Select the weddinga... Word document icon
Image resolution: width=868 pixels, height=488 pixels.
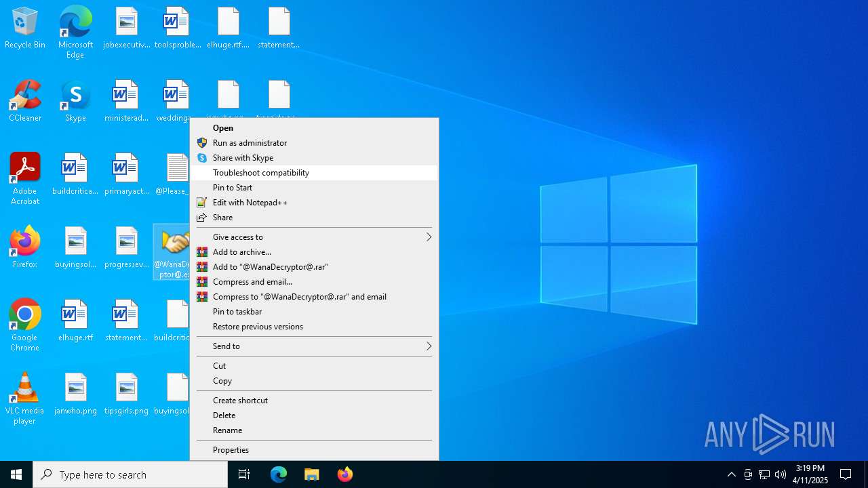click(x=174, y=102)
